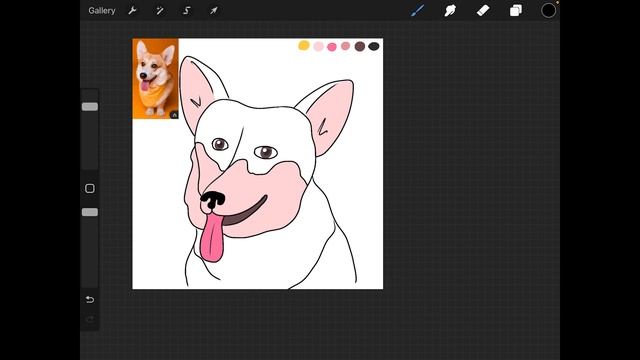Pick the charcoal black swatch on the canvas
Screen dimensions: 640x360
click(x=374, y=46)
